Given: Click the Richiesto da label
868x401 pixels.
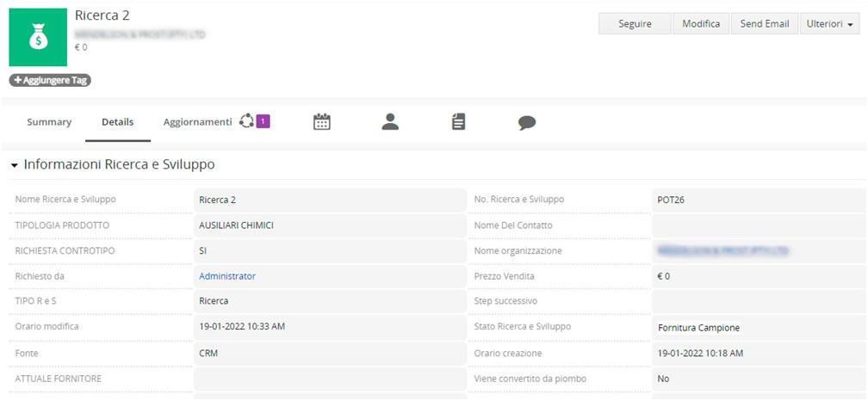Looking at the screenshot, I should tap(40, 276).
